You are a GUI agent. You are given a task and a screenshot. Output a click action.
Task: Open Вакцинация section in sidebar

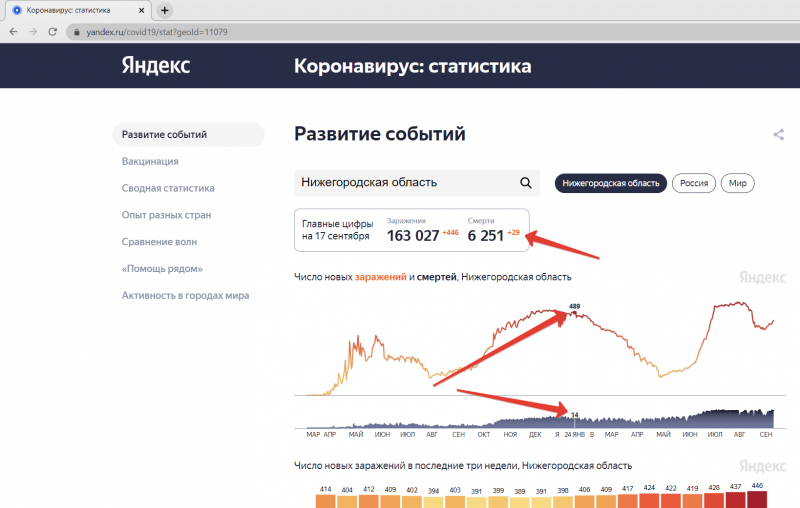tap(150, 161)
